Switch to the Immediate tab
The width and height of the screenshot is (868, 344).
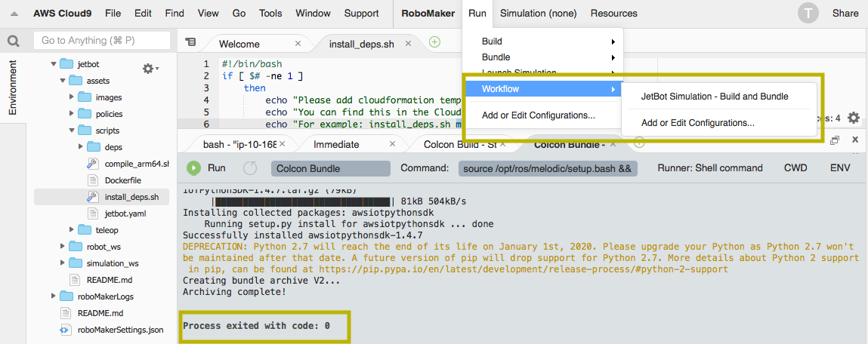click(337, 144)
